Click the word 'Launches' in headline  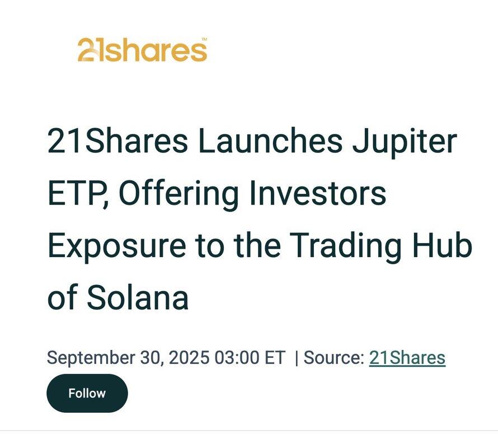[270, 142]
